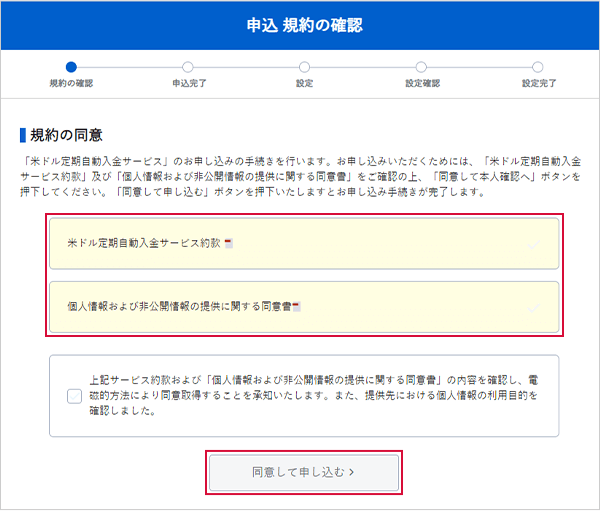Viewport: 600px width, 511px height.
Task: Open the 個人情報および非公開情報の提供に関する同意書 document
Action: tap(304, 307)
